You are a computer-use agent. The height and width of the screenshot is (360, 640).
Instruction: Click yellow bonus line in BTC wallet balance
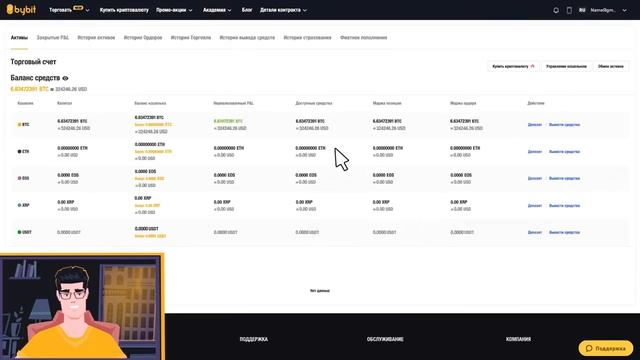pyautogui.click(x=153, y=124)
